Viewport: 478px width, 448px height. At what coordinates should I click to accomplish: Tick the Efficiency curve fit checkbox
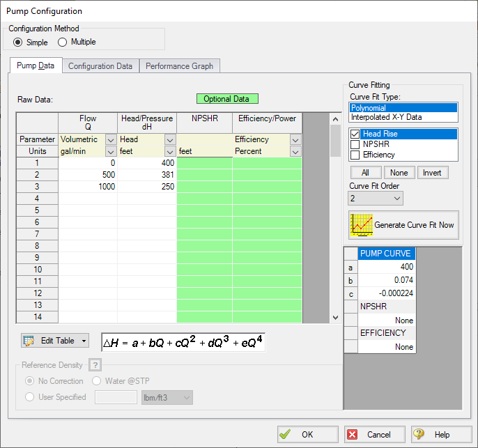pos(355,155)
